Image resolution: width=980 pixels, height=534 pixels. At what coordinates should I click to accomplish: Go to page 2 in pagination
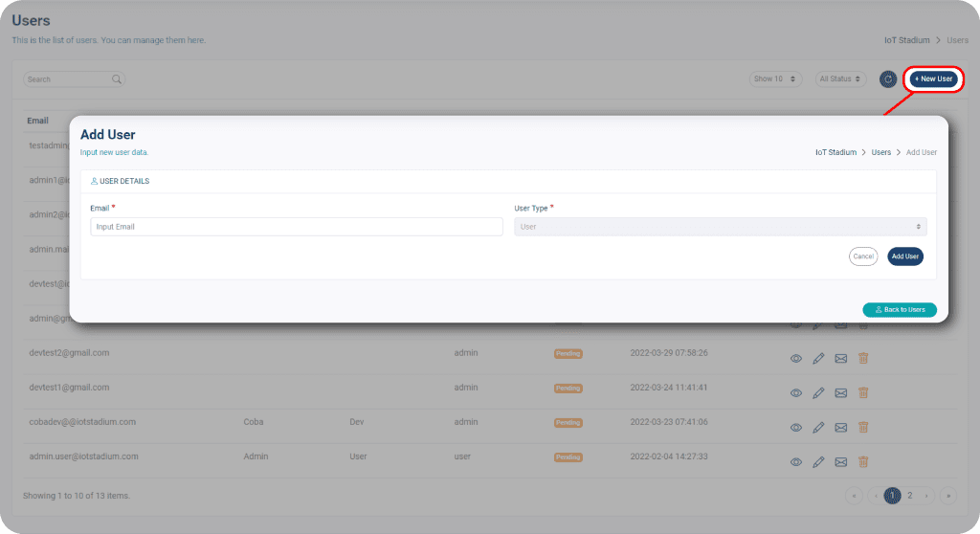pyautogui.click(x=910, y=496)
